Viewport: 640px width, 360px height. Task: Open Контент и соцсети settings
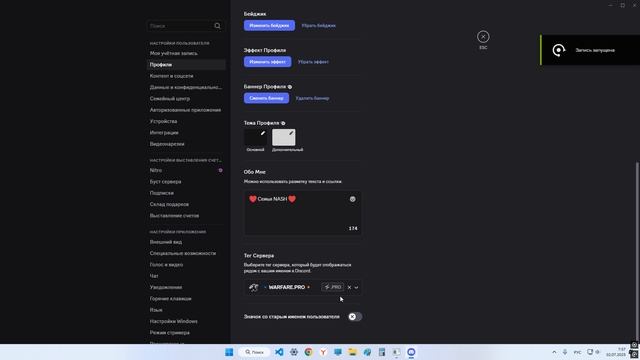coord(186,76)
